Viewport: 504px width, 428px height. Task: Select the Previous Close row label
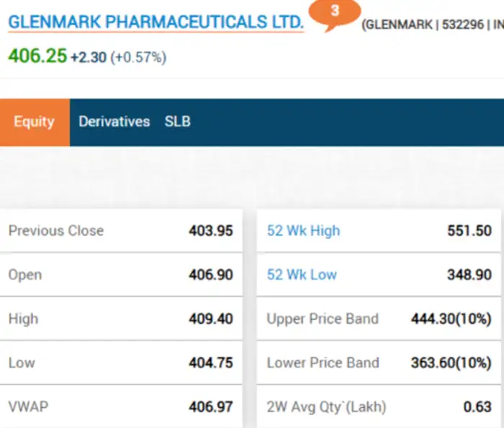coord(56,231)
